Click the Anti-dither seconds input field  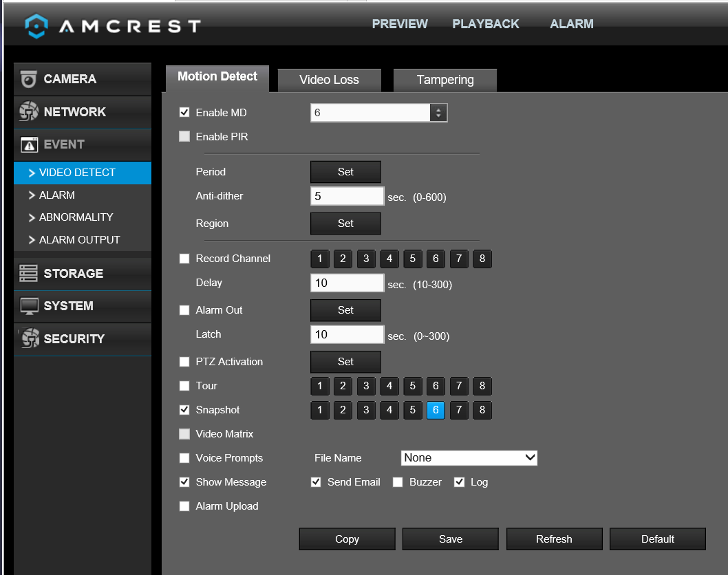[347, 196]
